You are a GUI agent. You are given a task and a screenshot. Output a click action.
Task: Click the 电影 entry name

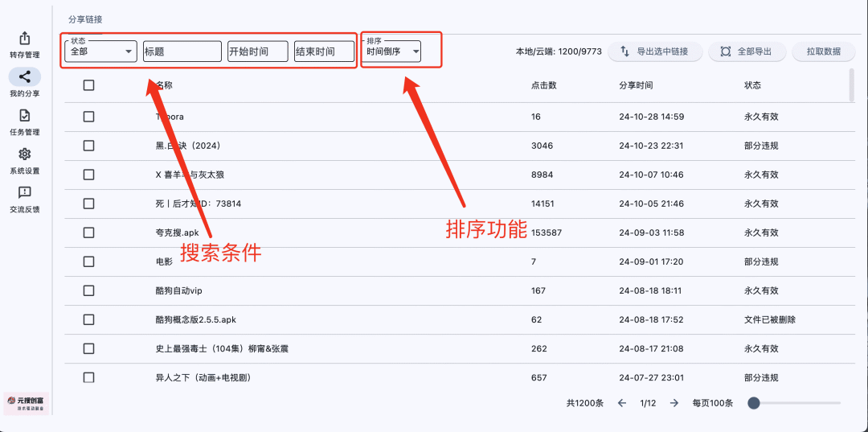(x=165, y=261)
